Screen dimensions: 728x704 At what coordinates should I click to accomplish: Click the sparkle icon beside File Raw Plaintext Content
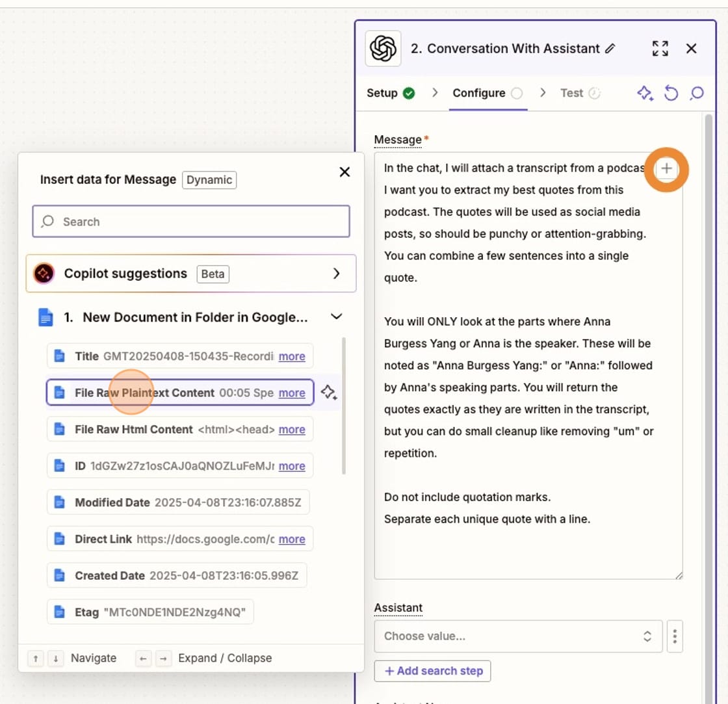coord(329,393)
